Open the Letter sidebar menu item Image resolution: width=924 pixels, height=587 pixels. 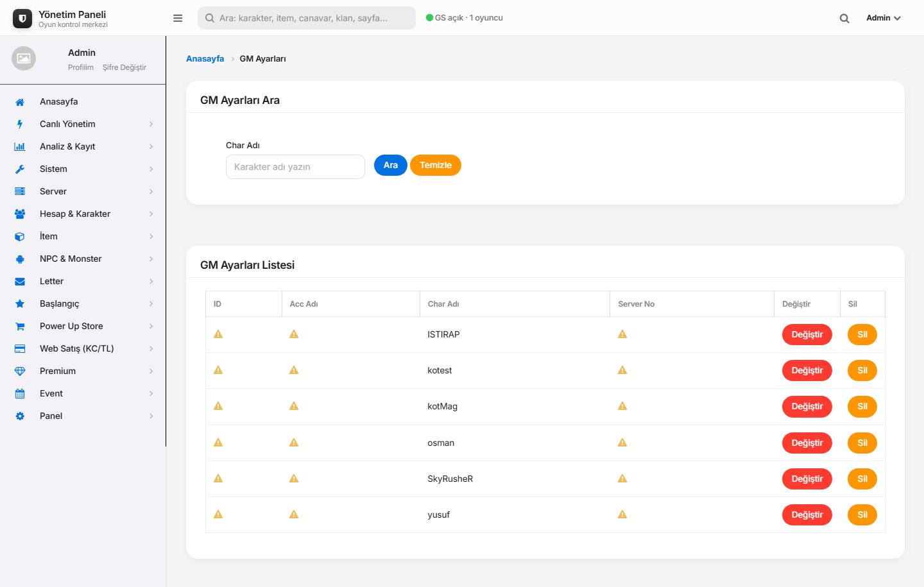click(x=83, y=281)
